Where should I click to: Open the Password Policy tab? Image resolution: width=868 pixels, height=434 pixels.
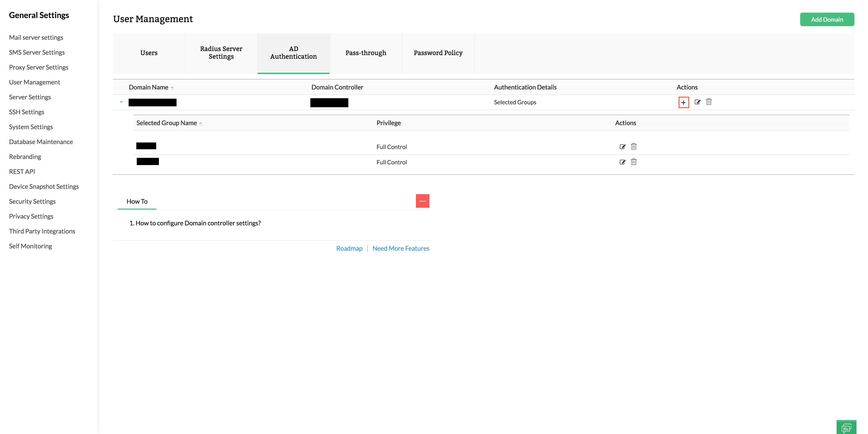tap(438, 53)
